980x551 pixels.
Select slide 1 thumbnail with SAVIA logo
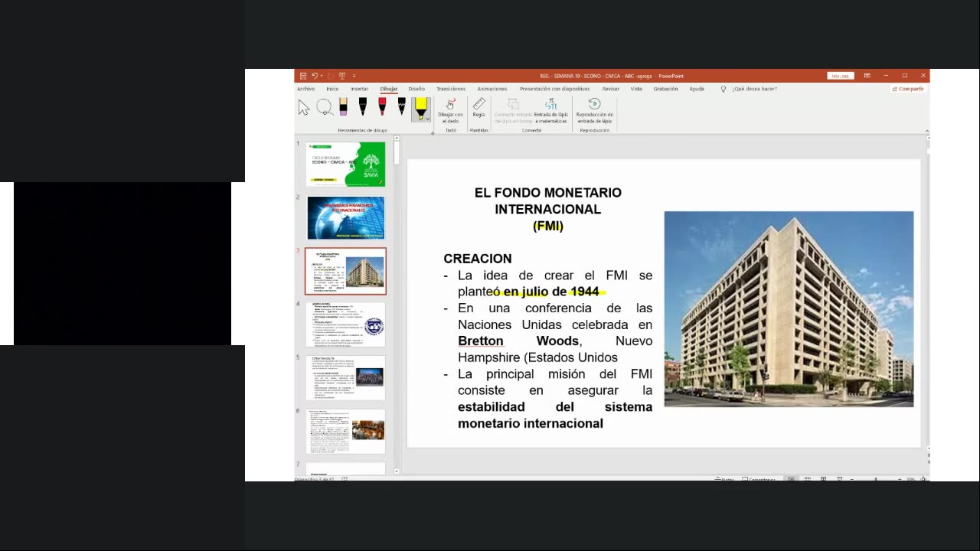[x=346, y=164]
